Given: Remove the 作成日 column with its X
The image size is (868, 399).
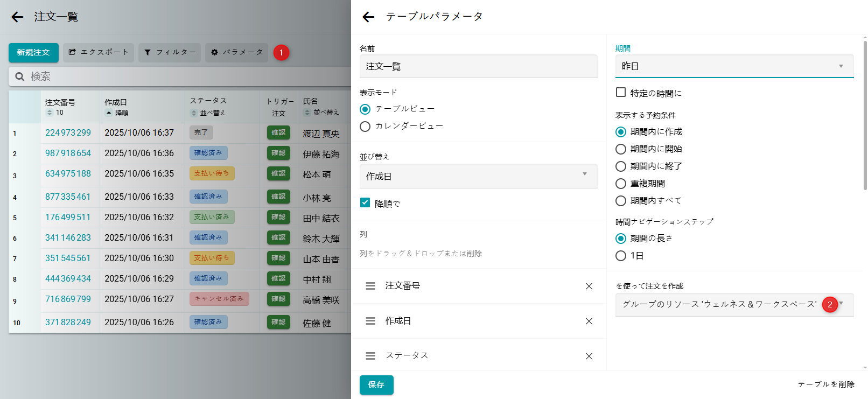Looking at the screenshot, I should tap(589, 321).
